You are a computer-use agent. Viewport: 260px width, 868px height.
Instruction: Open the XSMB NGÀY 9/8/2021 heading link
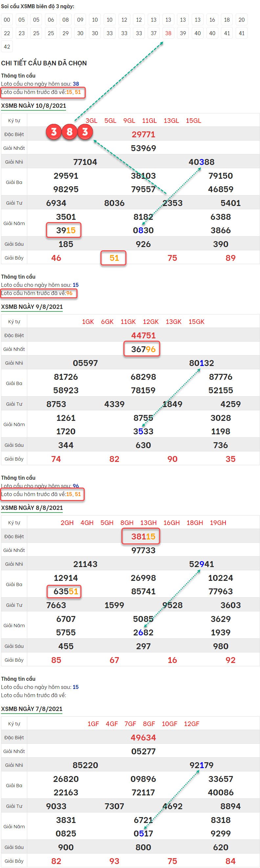coord(32,307)
